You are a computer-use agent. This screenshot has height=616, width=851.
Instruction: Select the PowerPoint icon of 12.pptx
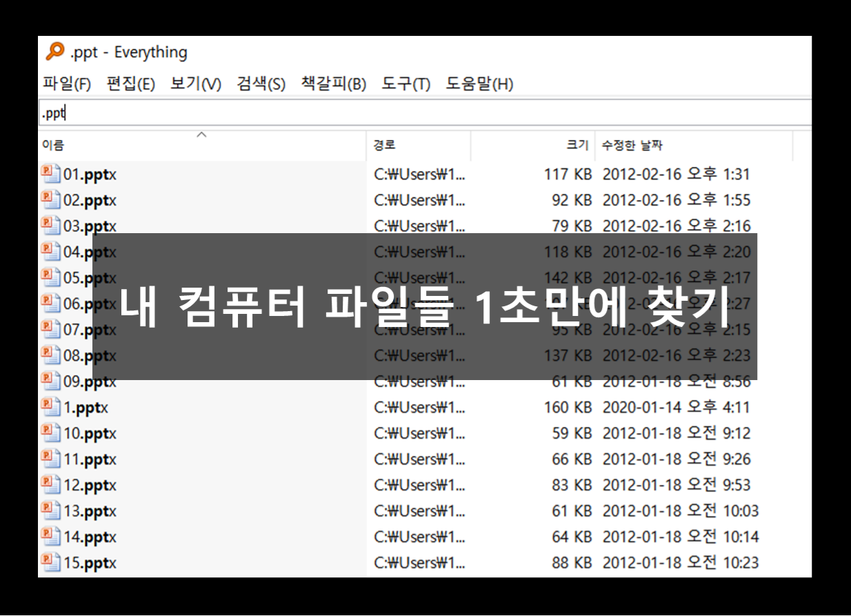click(50, 484)
